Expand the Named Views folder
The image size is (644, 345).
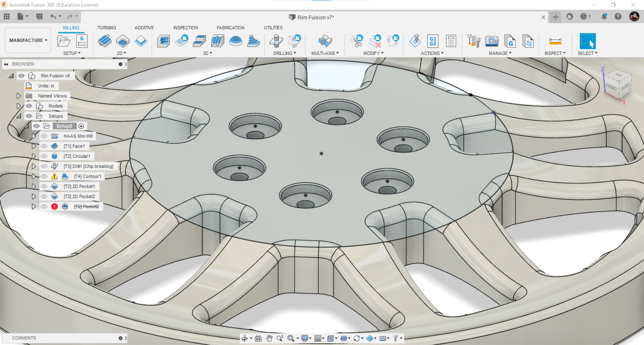[x=18, y=96]
